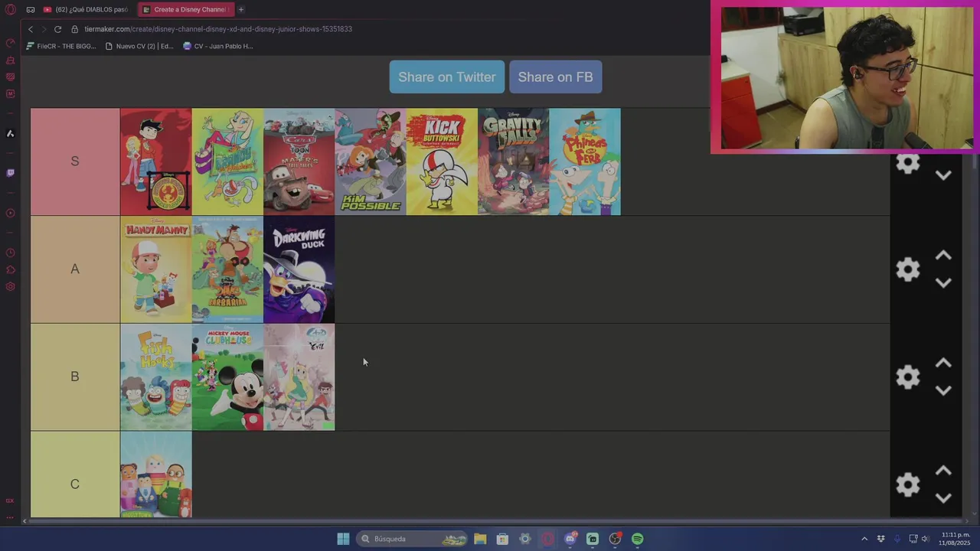980x551 pixels.
Task: Open Nuevo CV (2) bookmark
Action: click(x=139, y=46)
